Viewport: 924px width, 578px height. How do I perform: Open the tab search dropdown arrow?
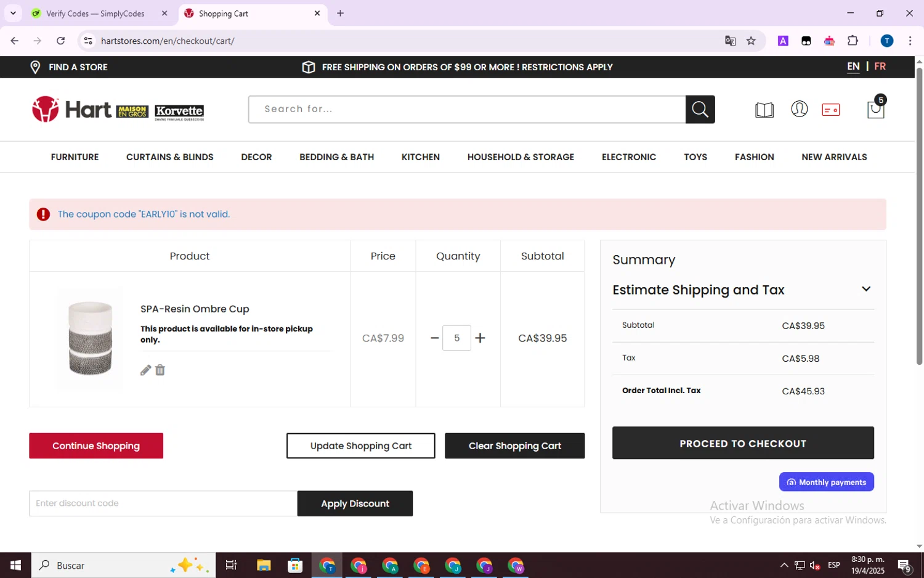(13, 13)
